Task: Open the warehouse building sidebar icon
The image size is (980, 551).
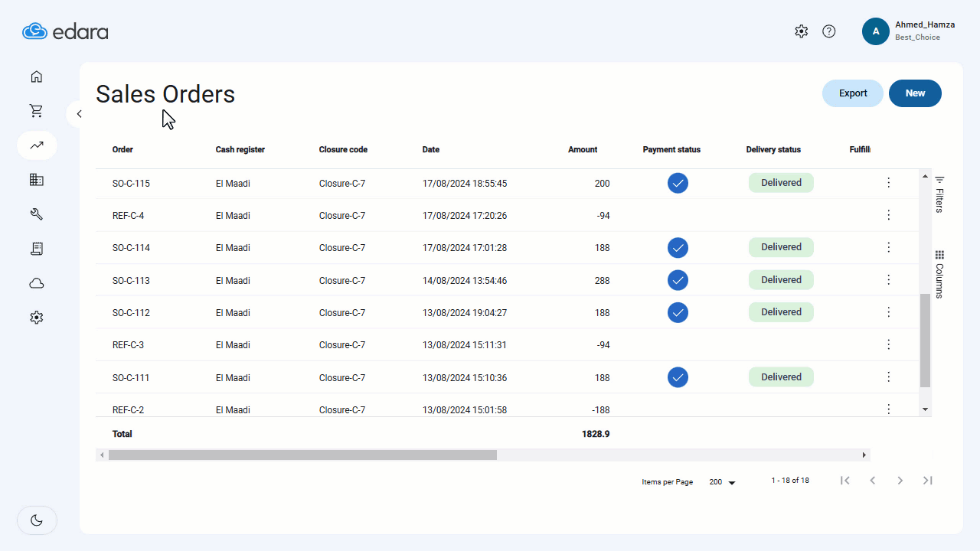Action: pos(37,180)
